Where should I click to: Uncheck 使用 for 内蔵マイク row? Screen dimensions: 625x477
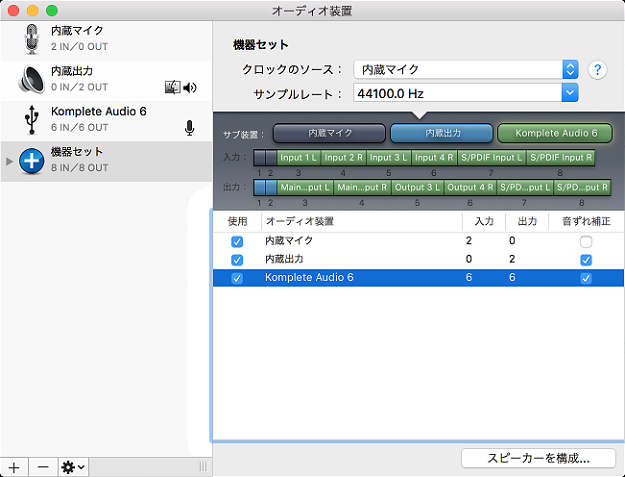point(237,241)
